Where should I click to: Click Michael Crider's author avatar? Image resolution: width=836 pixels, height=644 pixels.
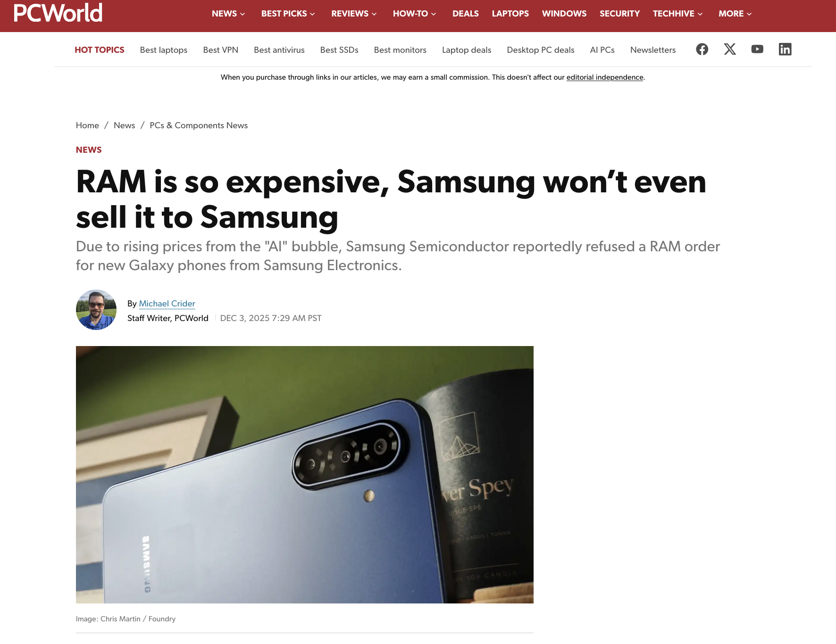[x=96, y=310]
